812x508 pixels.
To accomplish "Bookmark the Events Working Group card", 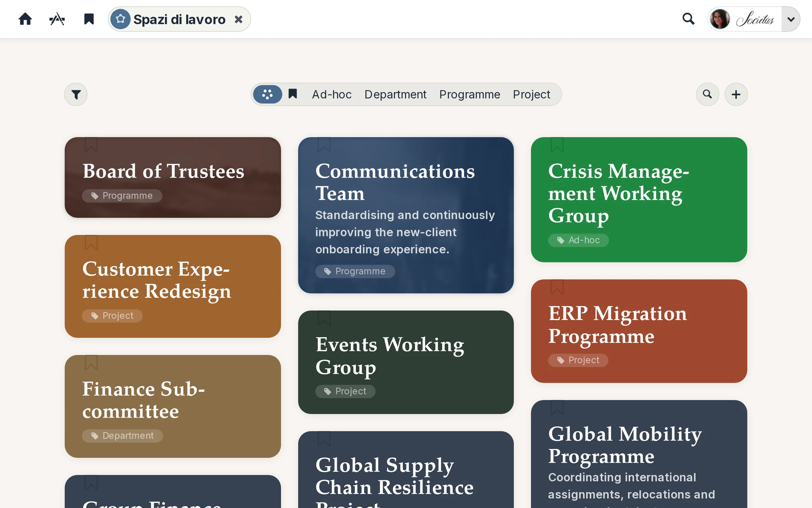I will click(324, 318).
